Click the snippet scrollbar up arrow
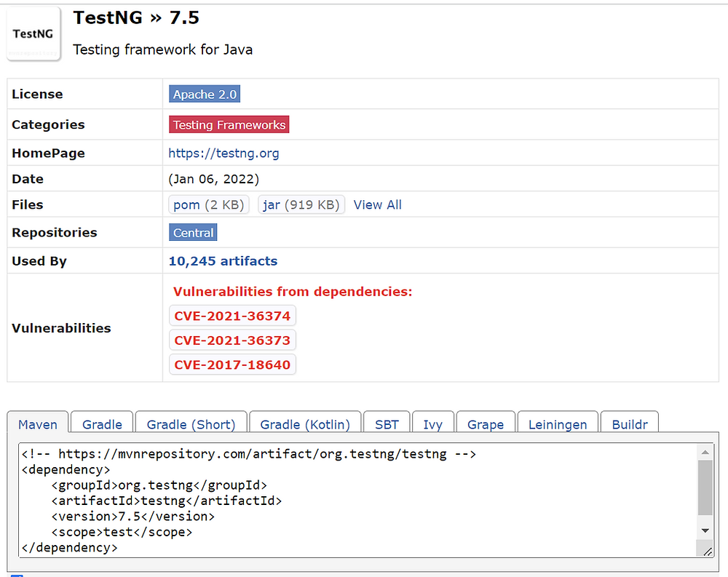Viewport: 728px width, 577px height. (x=705, y=452)
